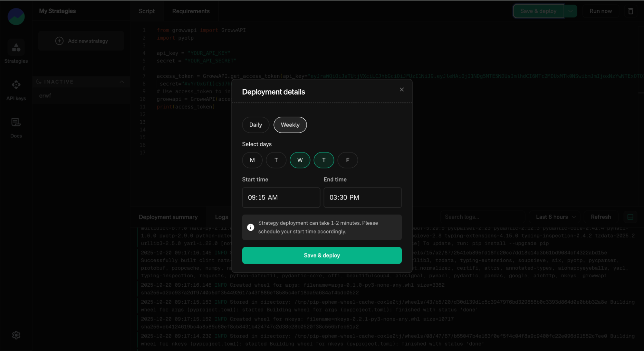The height and width of the screenshot is (351, 644).
Task: Toggle Wednesday day selector
Action: coord(300,160)
